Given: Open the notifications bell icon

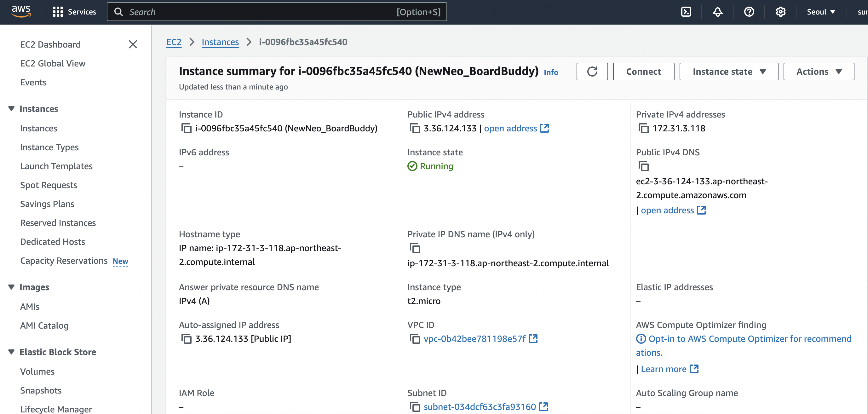Looking at the screenshot, I should (x=717, y=12).
